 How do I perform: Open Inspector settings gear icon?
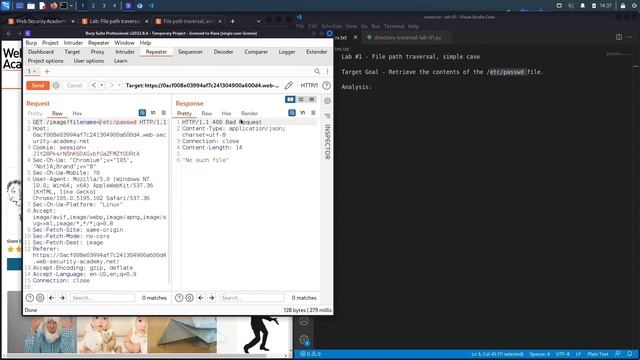[327, 100]
